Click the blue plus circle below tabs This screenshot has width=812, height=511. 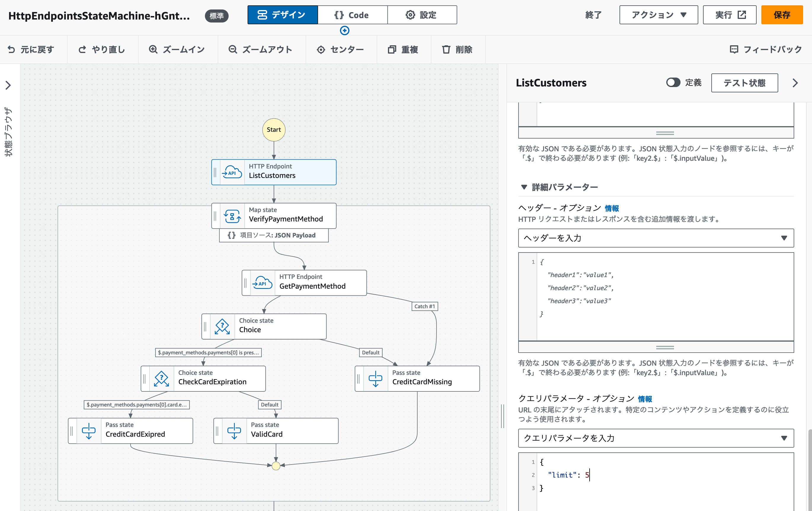pos(344,31)
